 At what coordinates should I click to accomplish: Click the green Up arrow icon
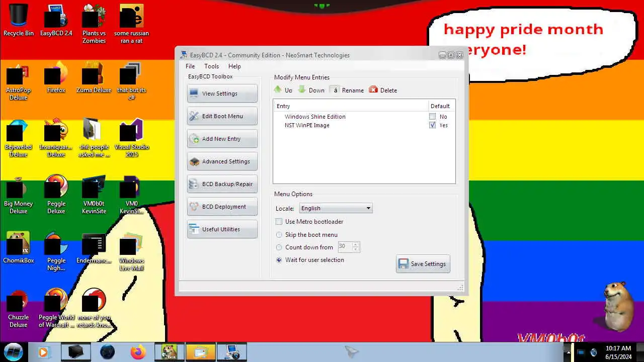point(278,89)
